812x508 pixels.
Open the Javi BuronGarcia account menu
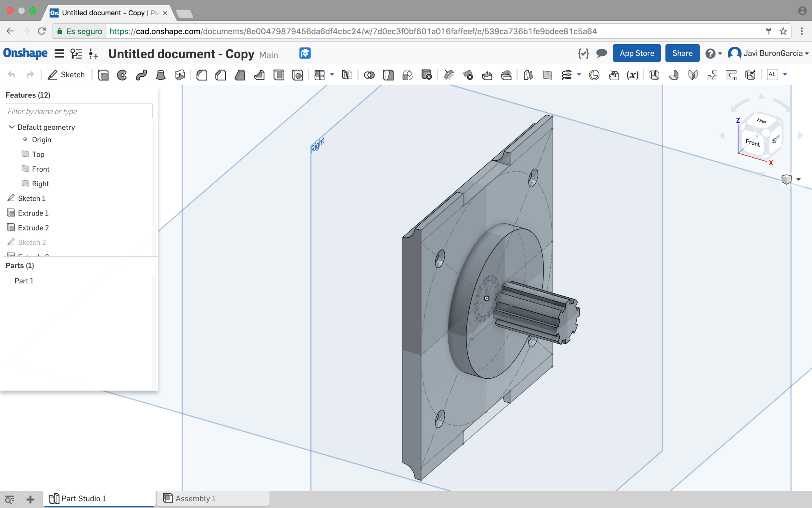point(768,53)
